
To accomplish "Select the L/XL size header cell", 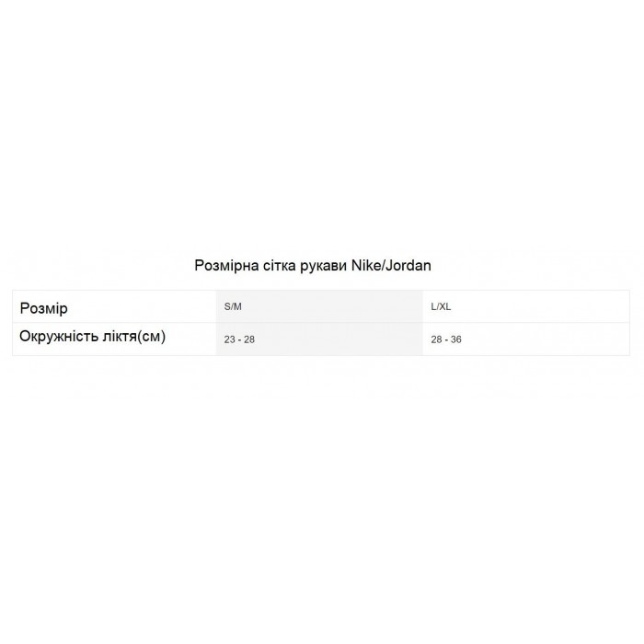I will [x=526, y=306].
